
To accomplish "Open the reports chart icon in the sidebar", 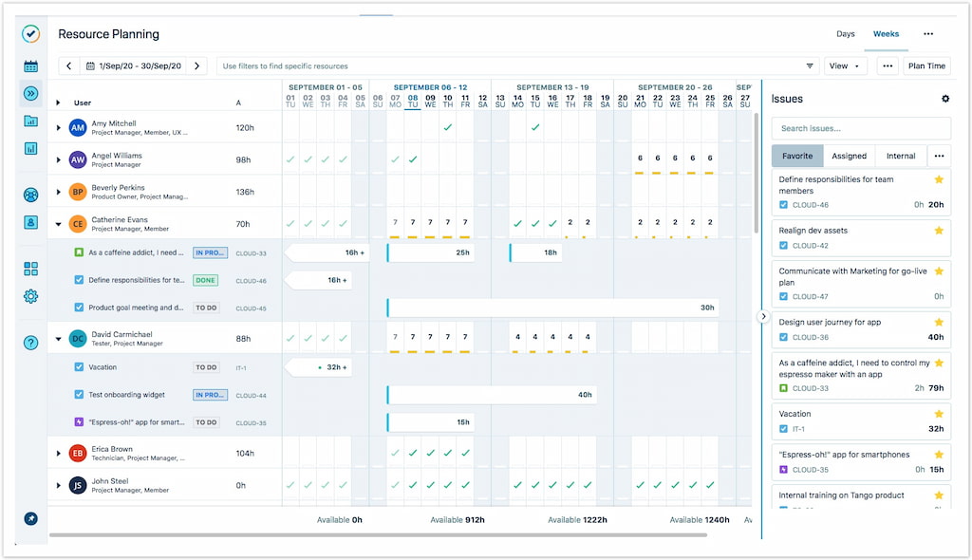I will pyautogui.click(x=31, y=149).
